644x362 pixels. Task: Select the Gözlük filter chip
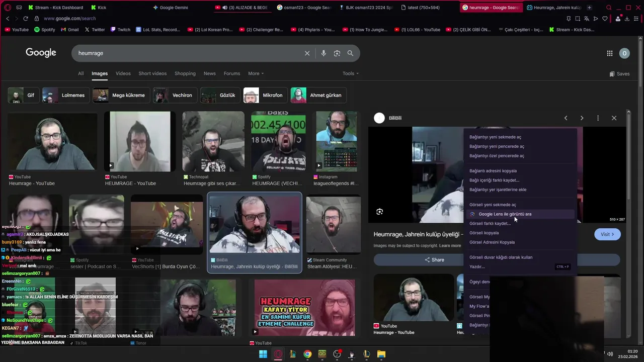point(220,95)
